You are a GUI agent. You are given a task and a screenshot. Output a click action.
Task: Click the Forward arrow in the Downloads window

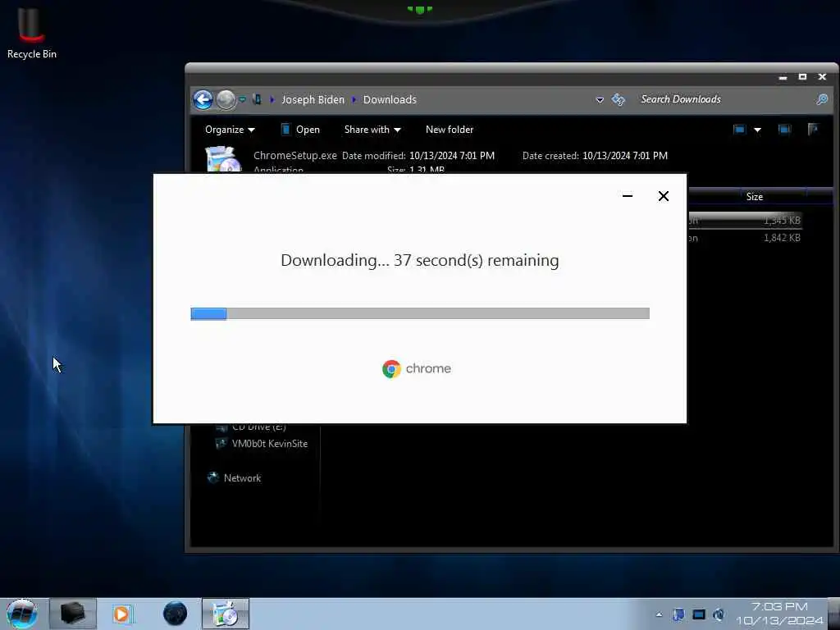(x=226, y=99)
